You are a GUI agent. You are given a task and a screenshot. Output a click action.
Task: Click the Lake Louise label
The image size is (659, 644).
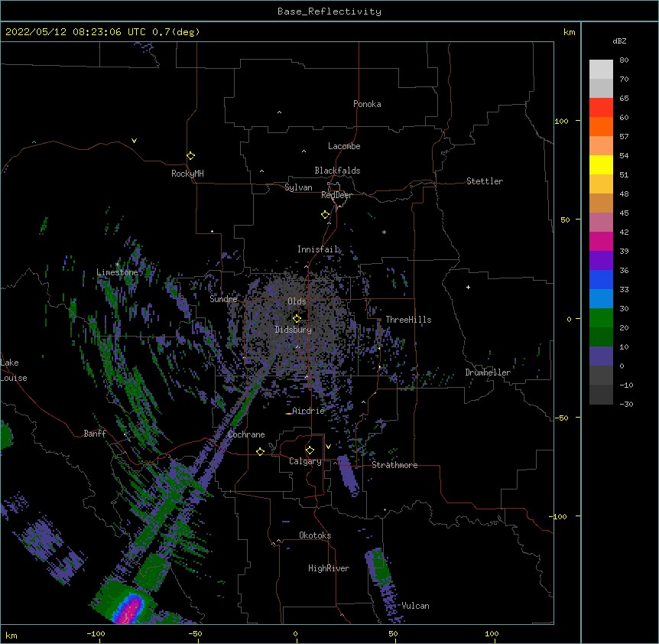[x=14, y=370]
